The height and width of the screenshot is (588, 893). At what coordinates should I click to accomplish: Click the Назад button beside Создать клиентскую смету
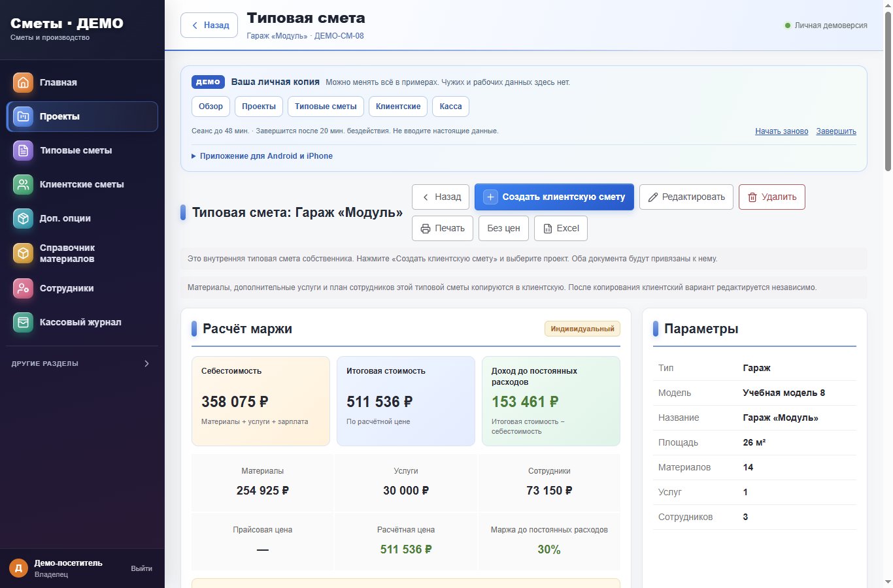pyautogui.click(x=441, y=197)
